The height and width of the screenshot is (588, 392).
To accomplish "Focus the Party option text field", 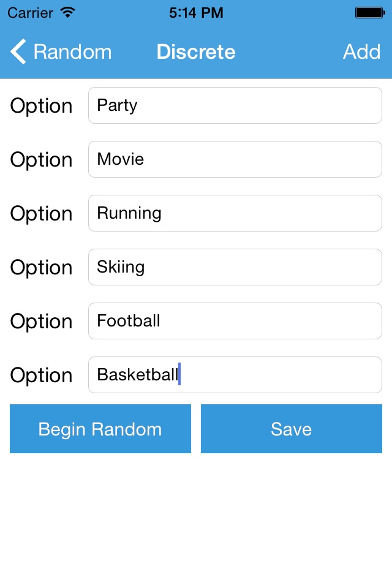I will coord(235,105).
